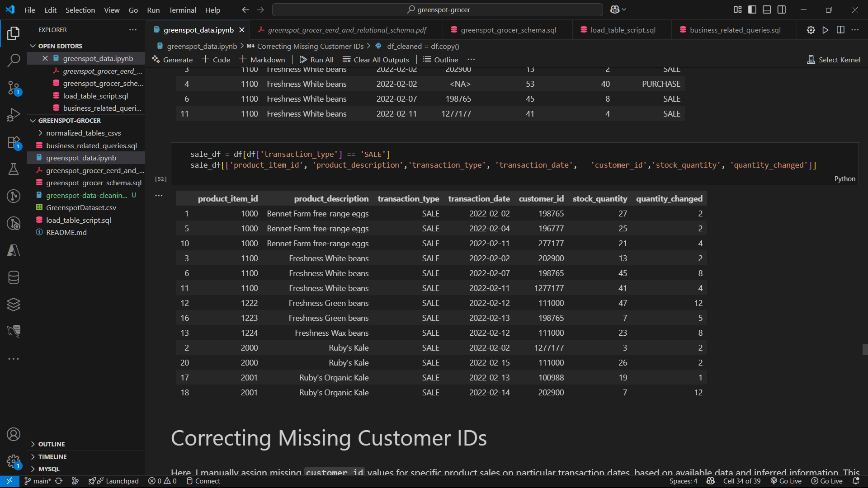Open the File menu
Viewport: 868px width, 488px height.
pyautogui.click(x=30, y=10)
